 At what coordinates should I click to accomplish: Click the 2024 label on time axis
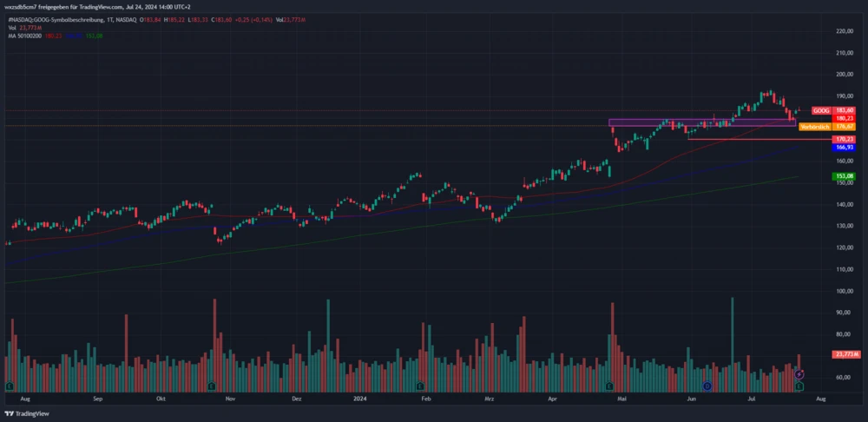point(362,399)
